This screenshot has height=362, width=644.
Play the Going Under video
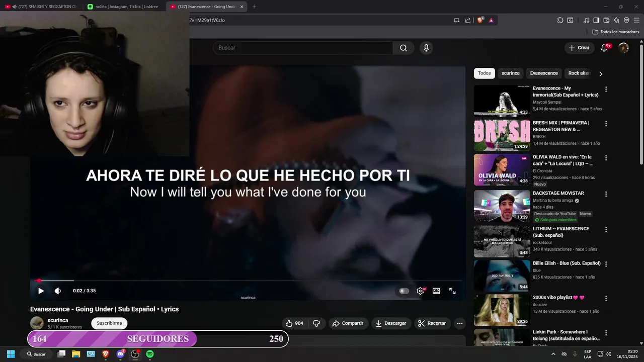(x=41, y=291)
